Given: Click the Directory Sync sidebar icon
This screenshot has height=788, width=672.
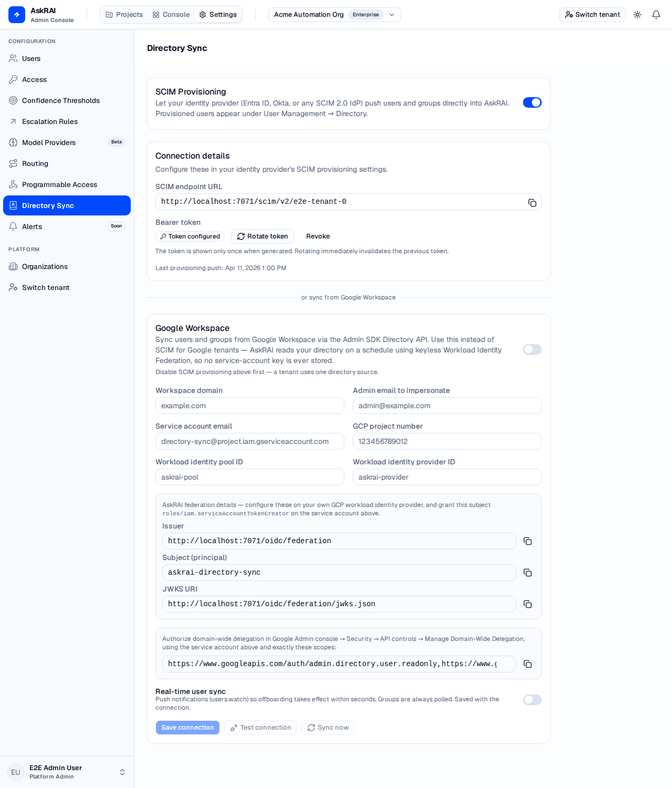Looking at the screenshot, I should pos(13,205).
